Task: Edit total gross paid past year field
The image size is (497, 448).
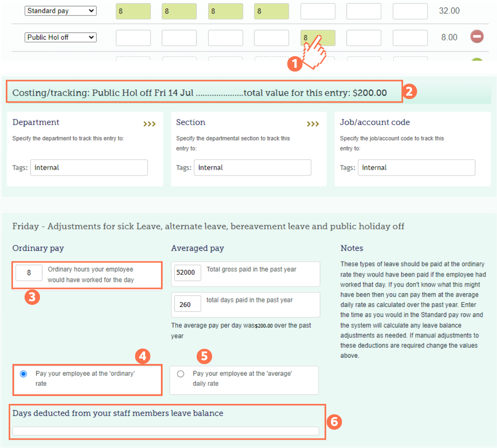Action: [187, 272]
